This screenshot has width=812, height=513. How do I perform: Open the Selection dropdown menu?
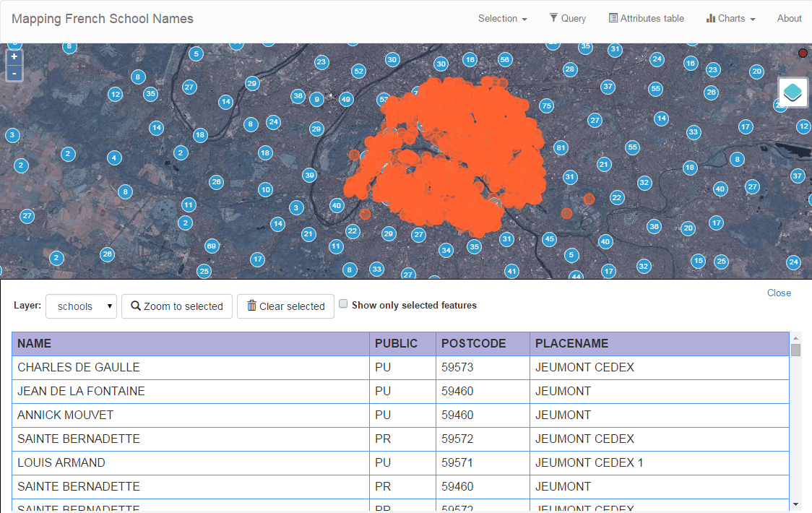click(x=502, y=19)
